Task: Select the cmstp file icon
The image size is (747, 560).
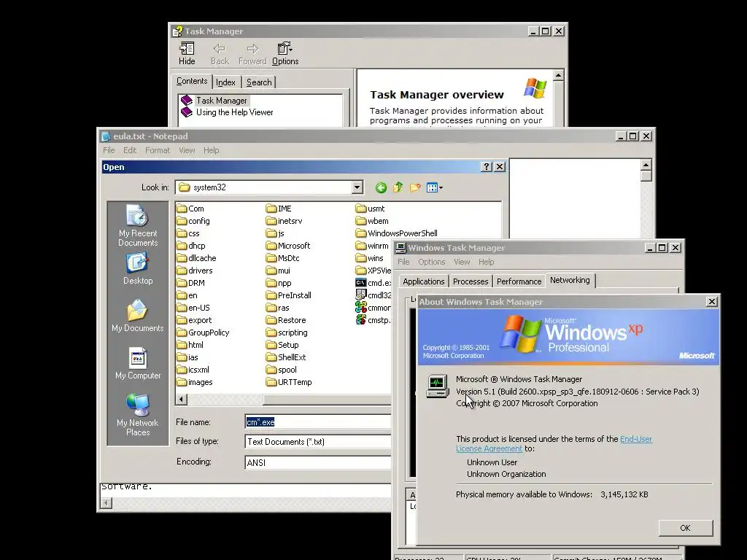Action: [360, 320]
